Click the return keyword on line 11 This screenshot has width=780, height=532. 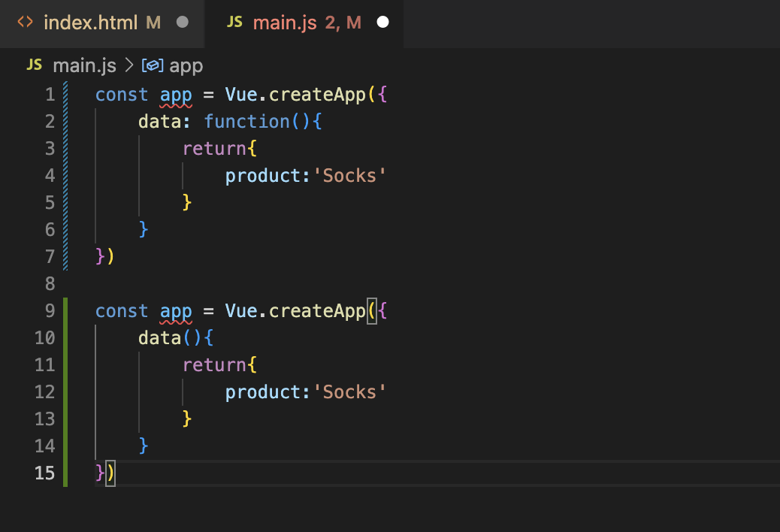coord(214,364)
